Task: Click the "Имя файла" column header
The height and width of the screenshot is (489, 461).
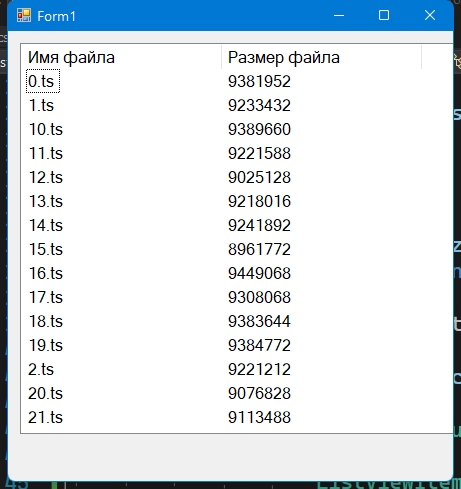Action: (x=121, y=57)
